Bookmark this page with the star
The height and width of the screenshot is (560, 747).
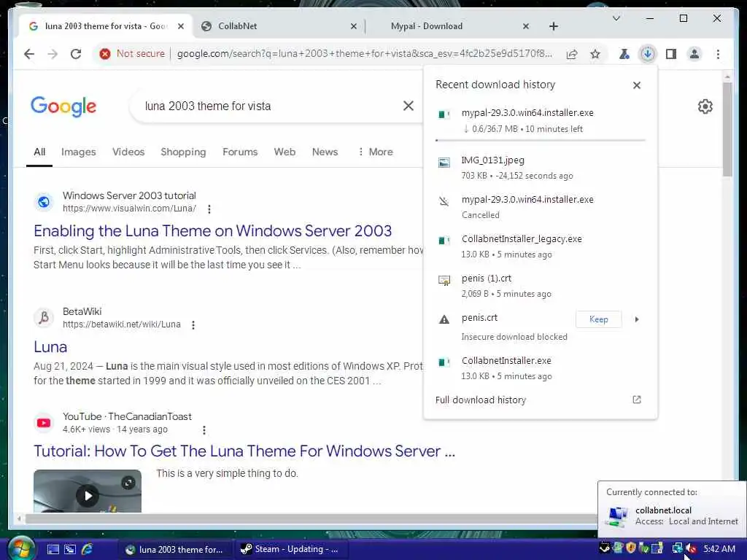click(x=595, y=54)
